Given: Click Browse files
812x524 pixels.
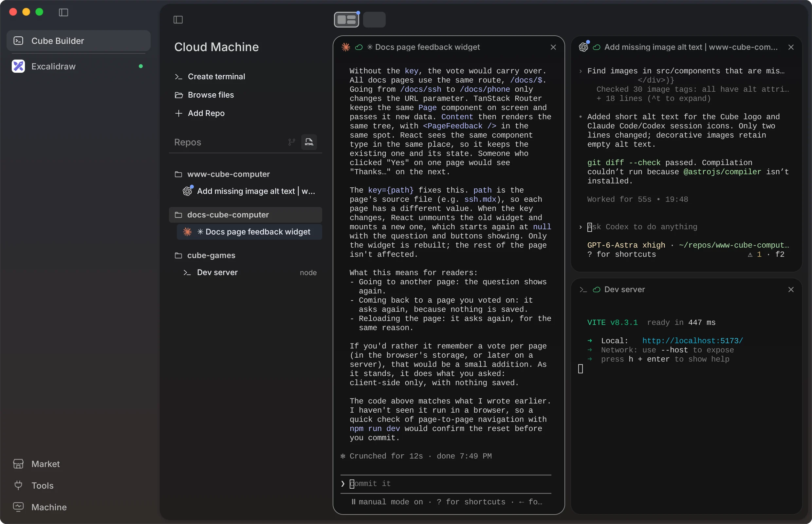Looking at the screenshot, I should (204, 95).
